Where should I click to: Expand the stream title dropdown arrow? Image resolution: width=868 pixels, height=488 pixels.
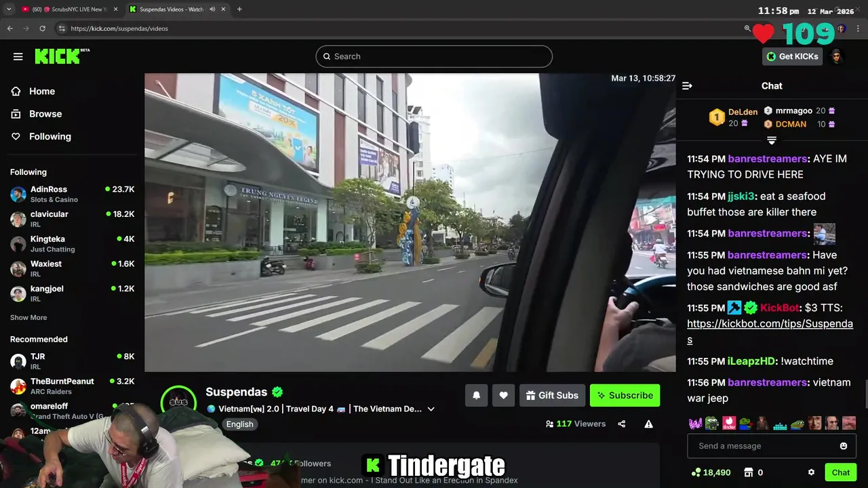tap(431, 409)
